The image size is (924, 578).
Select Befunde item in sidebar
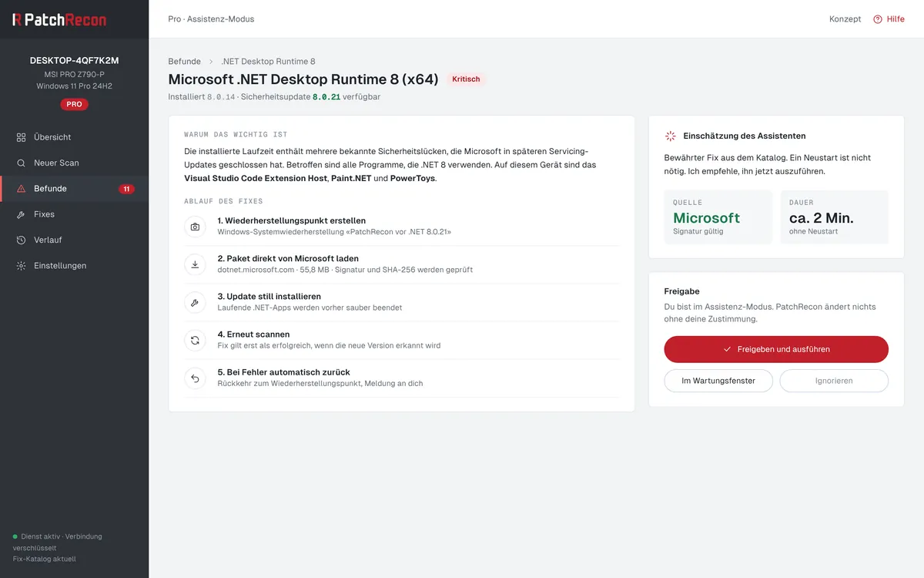(75, 189)
